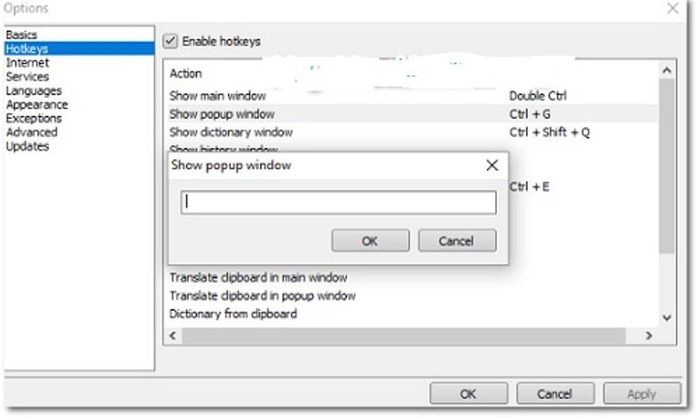Select the Updates category
This screenshot has width=700, height=420.
click(x=27, y=146)
